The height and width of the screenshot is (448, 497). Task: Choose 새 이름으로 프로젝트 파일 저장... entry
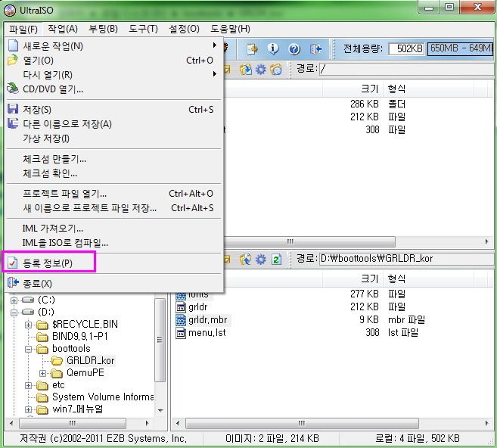tap(114, 208)
